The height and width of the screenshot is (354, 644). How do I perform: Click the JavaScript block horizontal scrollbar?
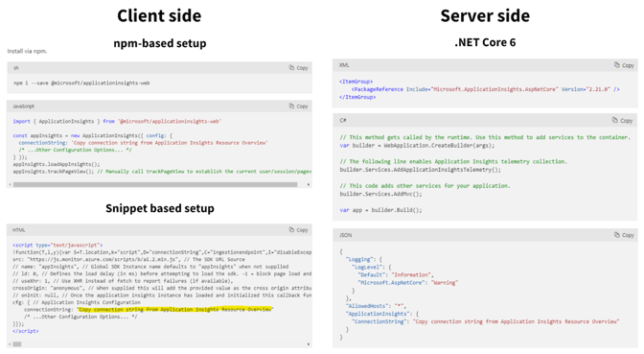[x=155, y=184]
